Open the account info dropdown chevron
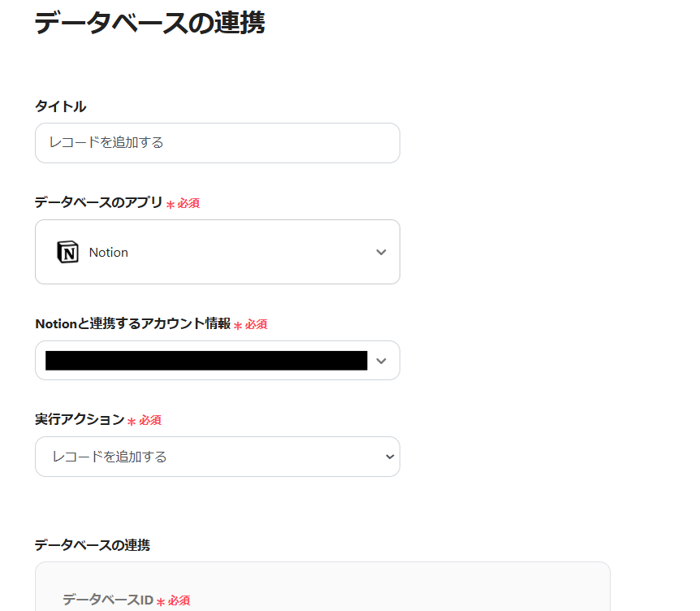700x611 pixels. pos(381,361)
